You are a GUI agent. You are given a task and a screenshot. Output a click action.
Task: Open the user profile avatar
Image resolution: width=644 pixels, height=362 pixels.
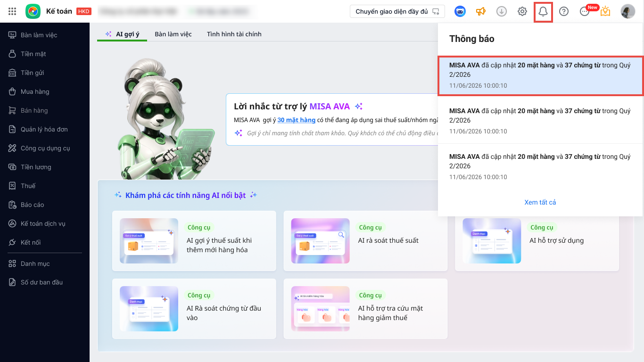click(x=628, y=11)
